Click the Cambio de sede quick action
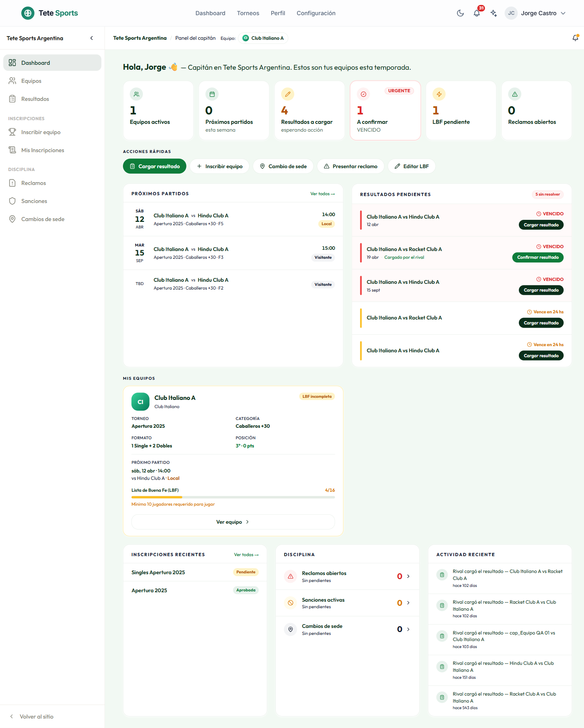The image size is (584, 728). (x=283, y=166)
